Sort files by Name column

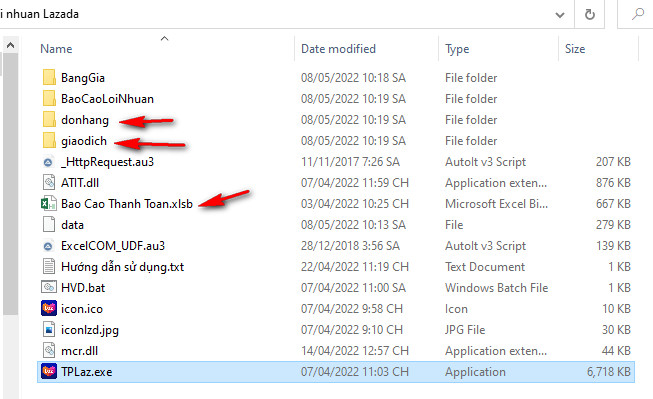click(x=56, y=49)
